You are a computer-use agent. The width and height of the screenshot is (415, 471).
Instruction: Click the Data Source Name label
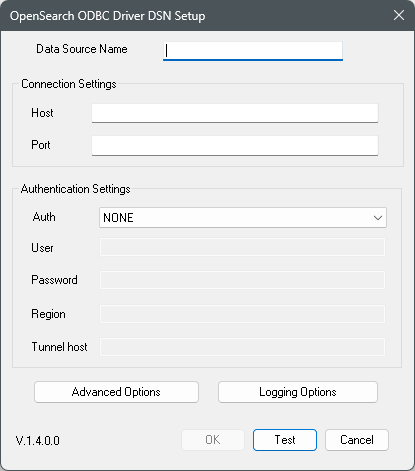(x=82, y=49)
